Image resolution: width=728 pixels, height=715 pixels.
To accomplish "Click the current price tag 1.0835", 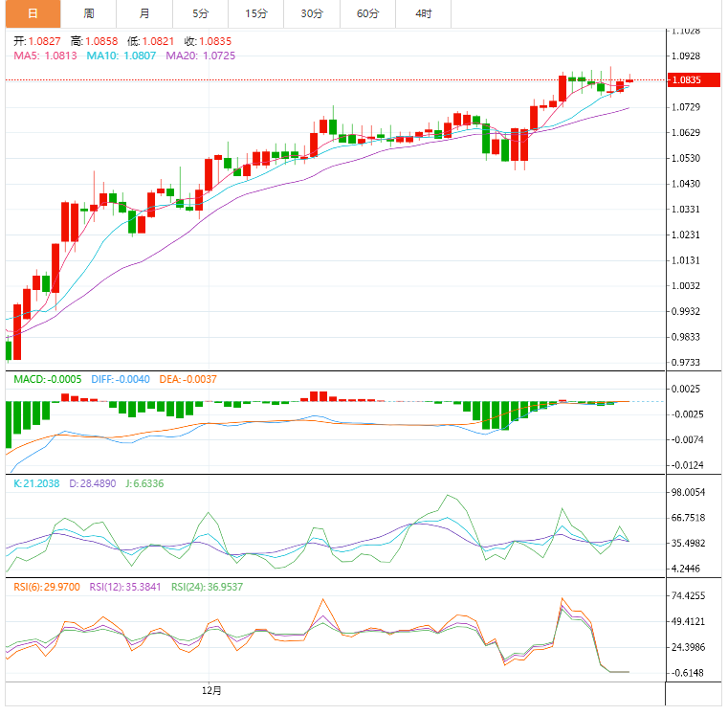I will tap(687, 80).
